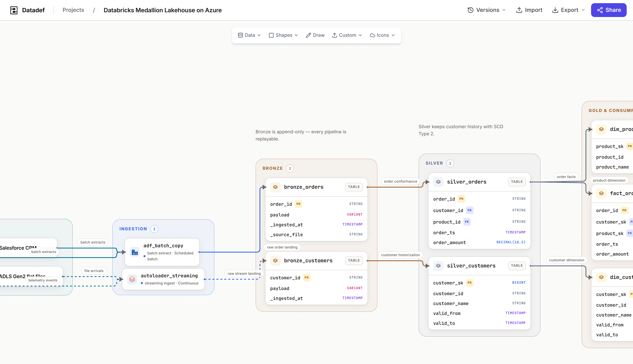Open the Data dropdown chevron

coord(259,35)
